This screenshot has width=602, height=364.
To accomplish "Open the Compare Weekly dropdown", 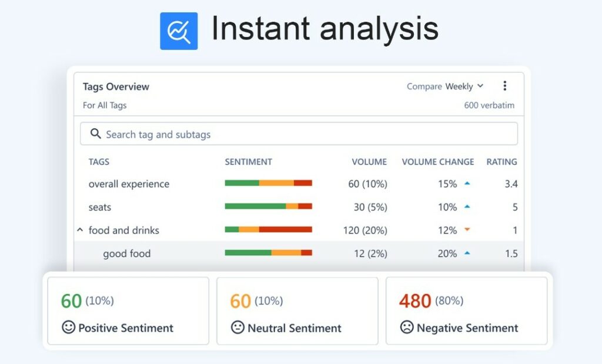I will 444,86.
